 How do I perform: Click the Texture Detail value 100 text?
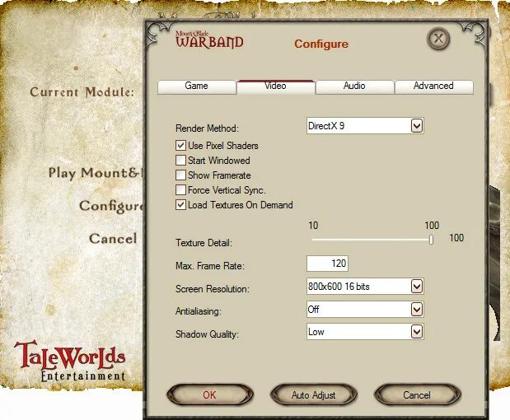[x=456, y=238]
